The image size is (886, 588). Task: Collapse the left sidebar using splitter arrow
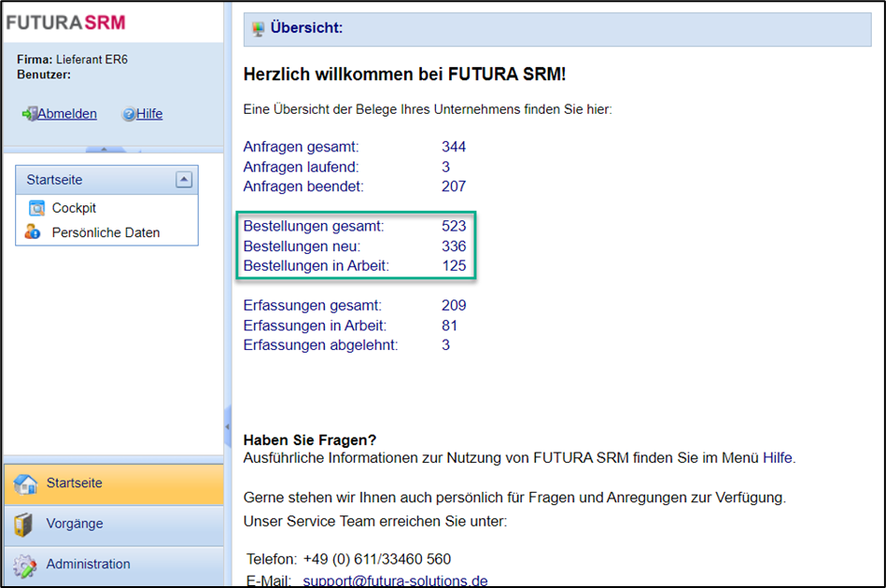227,427
